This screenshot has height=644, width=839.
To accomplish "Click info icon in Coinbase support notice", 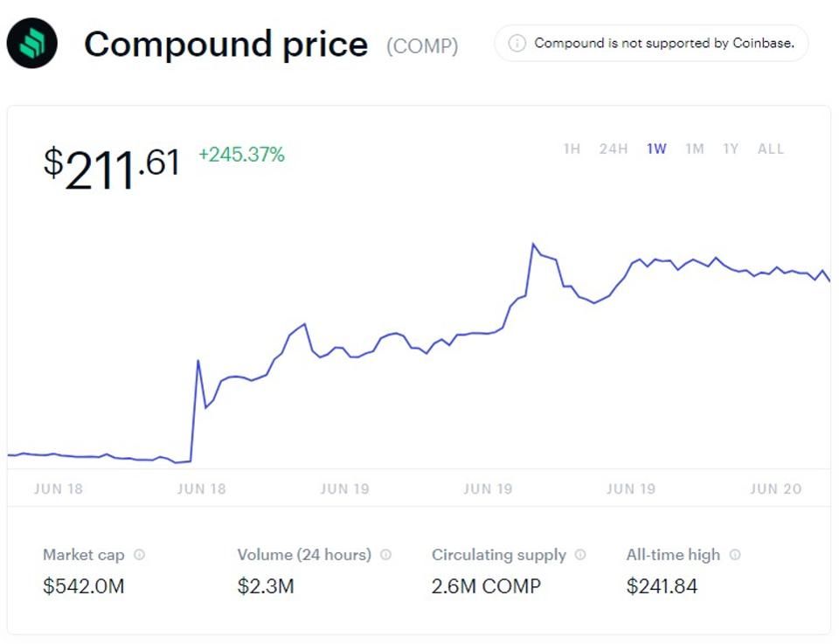I will click(517, 43).
